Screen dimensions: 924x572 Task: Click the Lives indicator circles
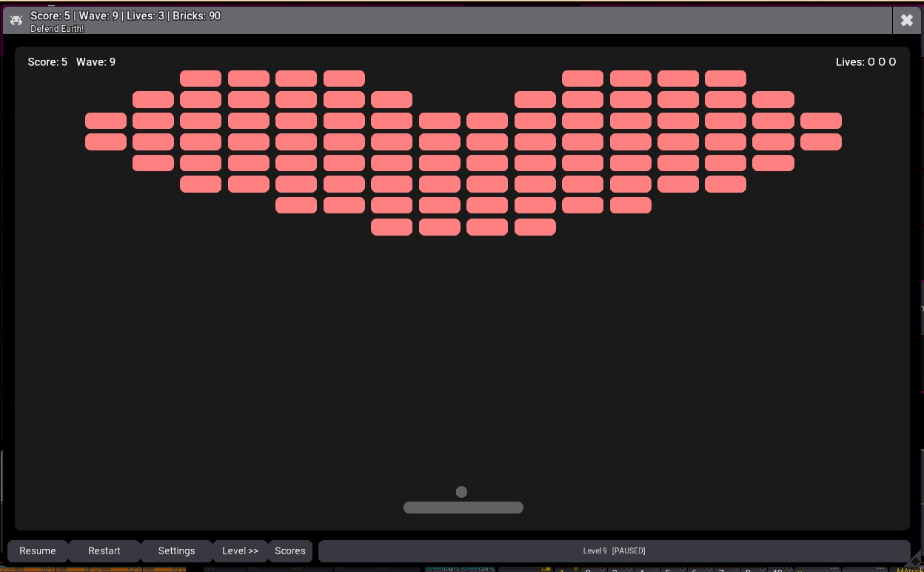882,62
